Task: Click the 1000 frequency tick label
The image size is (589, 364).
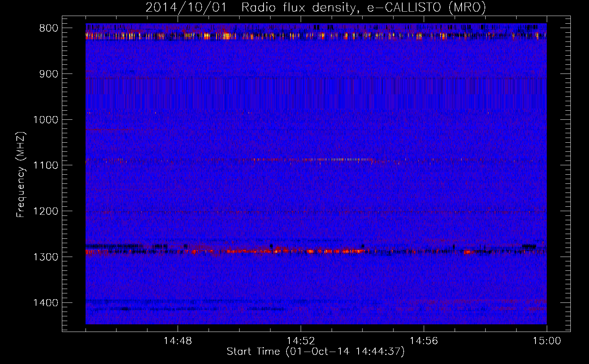Action: pyautogui.click(x=46, y=120)
